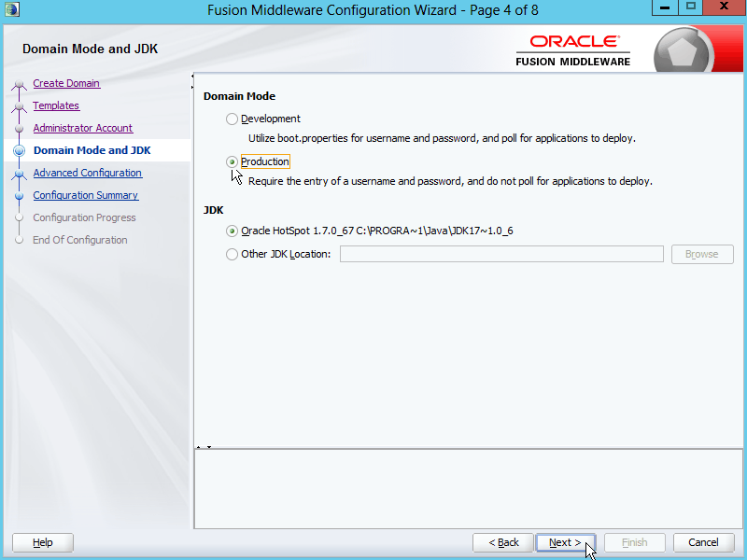Viewport: 747px width, 560px height.
Task: Cancel the configuration wizard
Action: click(703, 542)
